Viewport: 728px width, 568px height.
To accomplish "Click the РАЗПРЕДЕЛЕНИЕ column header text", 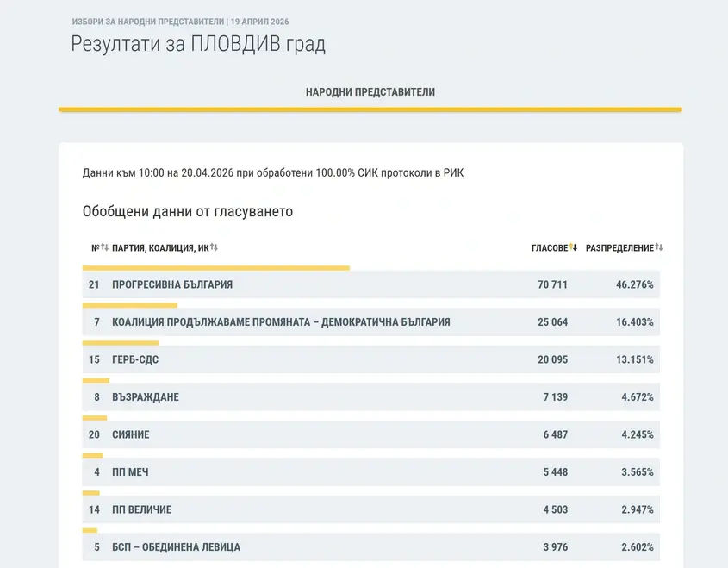I will 619,248.
